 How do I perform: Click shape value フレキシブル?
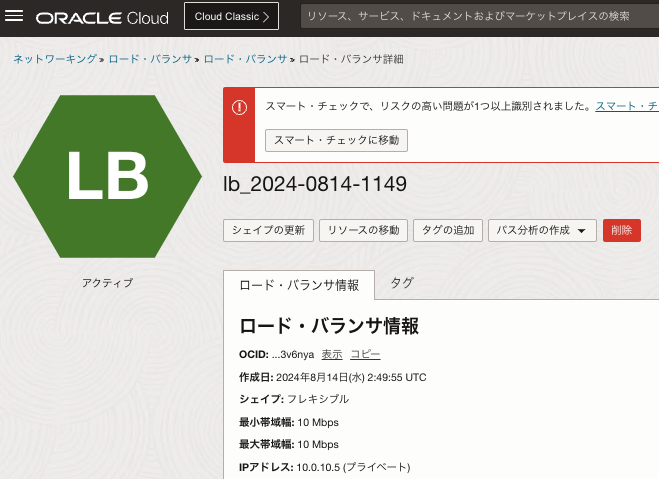coord(318,399)
